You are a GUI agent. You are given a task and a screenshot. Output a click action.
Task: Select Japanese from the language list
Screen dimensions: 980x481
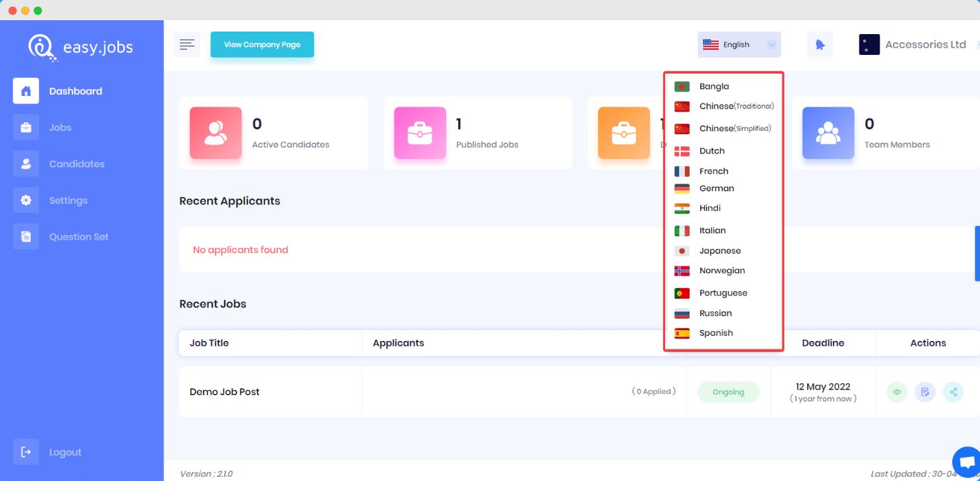719,251
